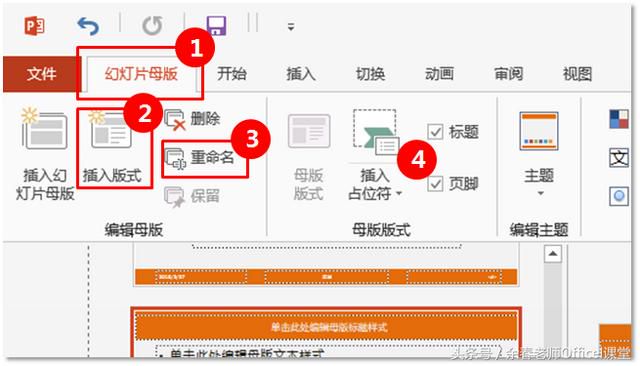
Task: Open the 切换 tab
Action: tap(370, 74)
